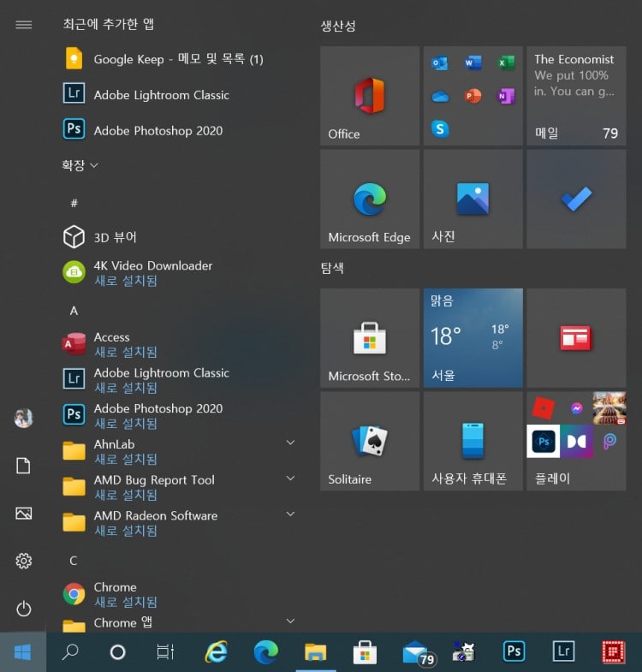This screenshot has height=672, width=642.
Task: Open the 사용자 휴대폰 tile
Action: point(473,442)
